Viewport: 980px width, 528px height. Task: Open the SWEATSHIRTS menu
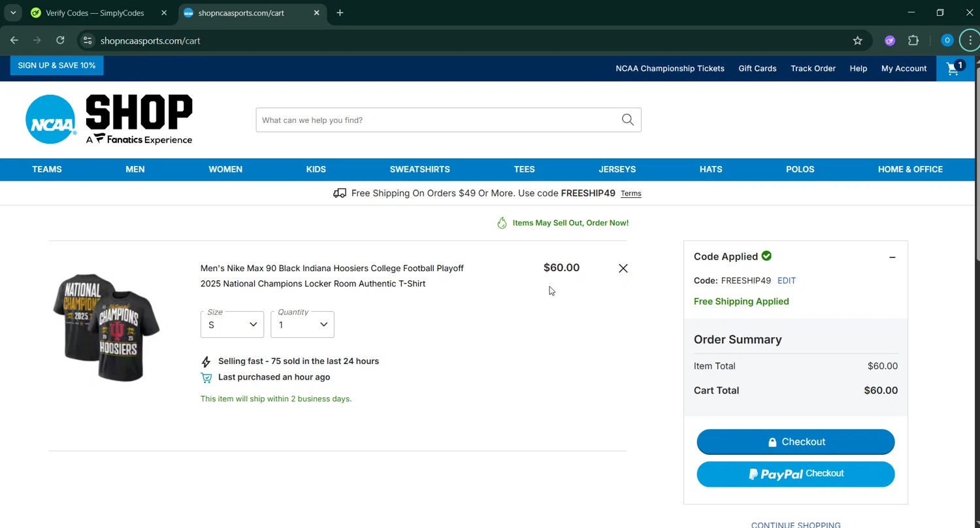coord(420,169)
